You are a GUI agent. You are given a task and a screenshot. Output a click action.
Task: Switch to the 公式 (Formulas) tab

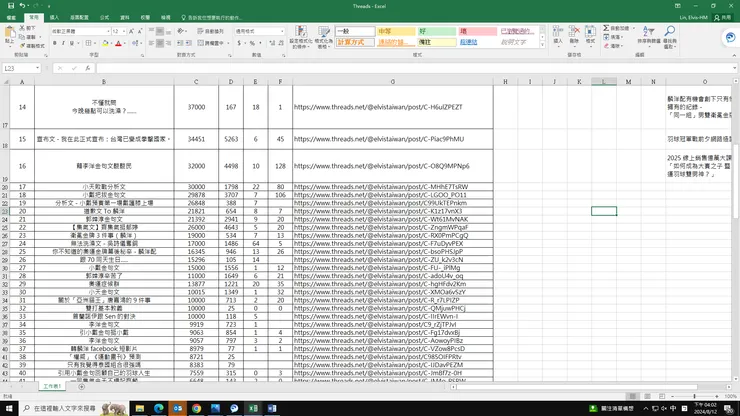click(104, 17)
